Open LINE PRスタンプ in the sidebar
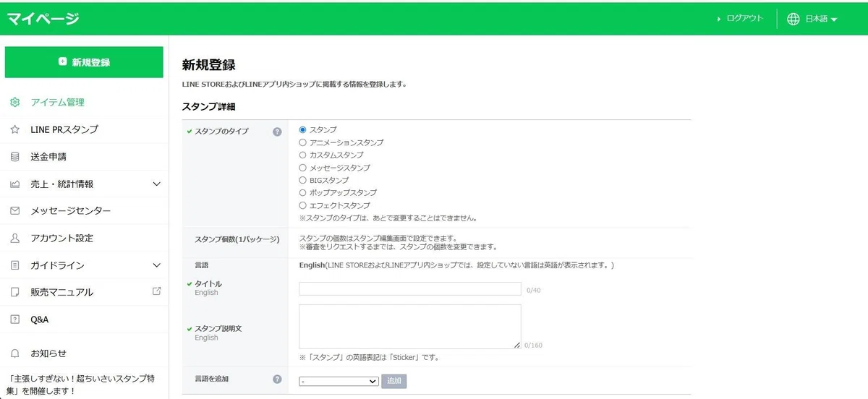The width and height of the screenshot is (868, 399). point(64,129)
